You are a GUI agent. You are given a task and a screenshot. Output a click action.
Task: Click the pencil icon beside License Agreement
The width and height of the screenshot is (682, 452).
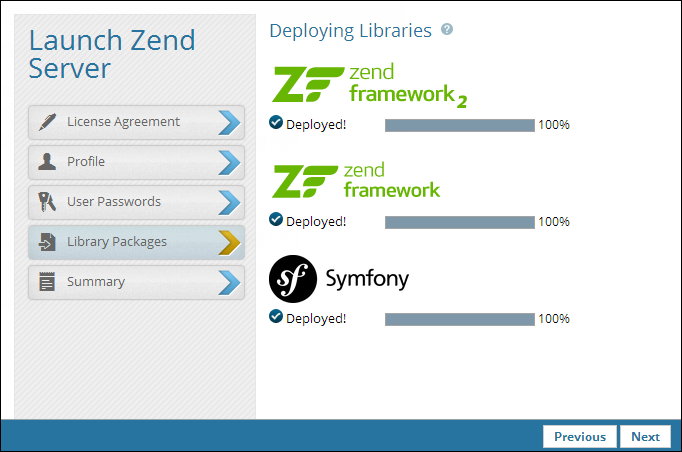pos(47,122)
